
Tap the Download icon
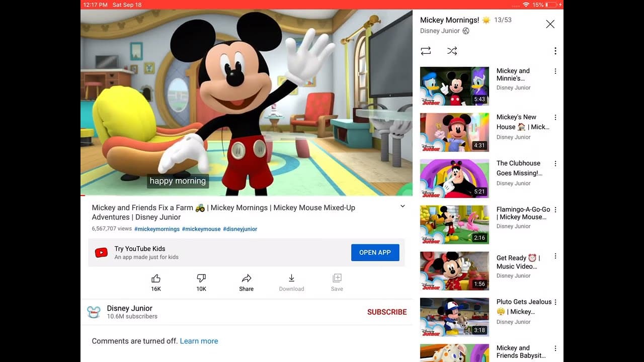click(x=291, y=278)
